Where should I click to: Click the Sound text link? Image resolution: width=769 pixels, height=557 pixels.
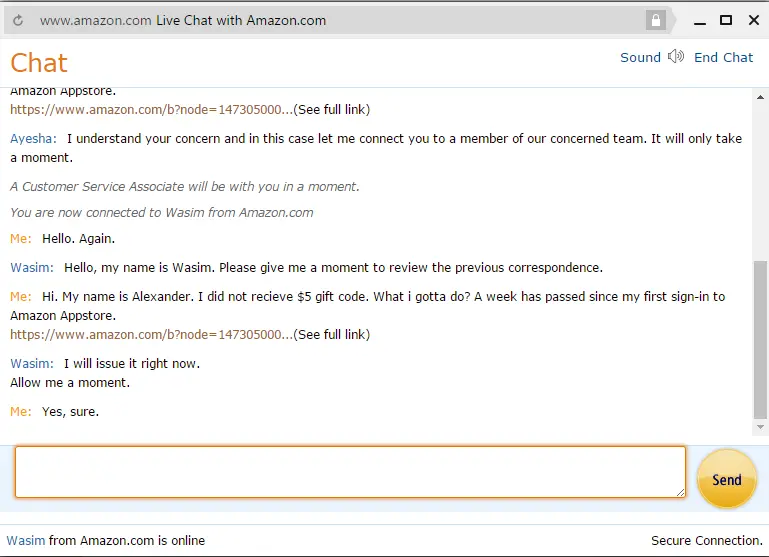click(640, 57)
